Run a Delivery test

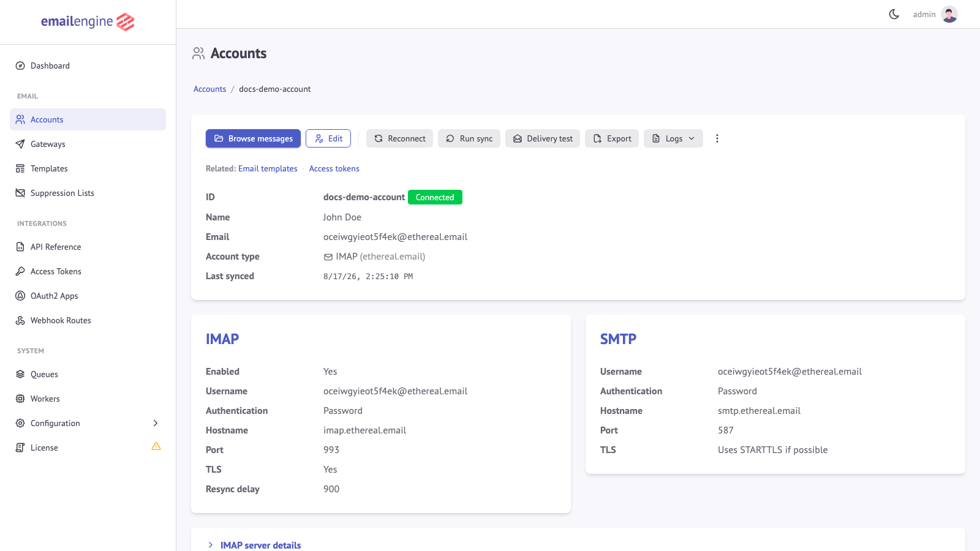pos(543,138)
